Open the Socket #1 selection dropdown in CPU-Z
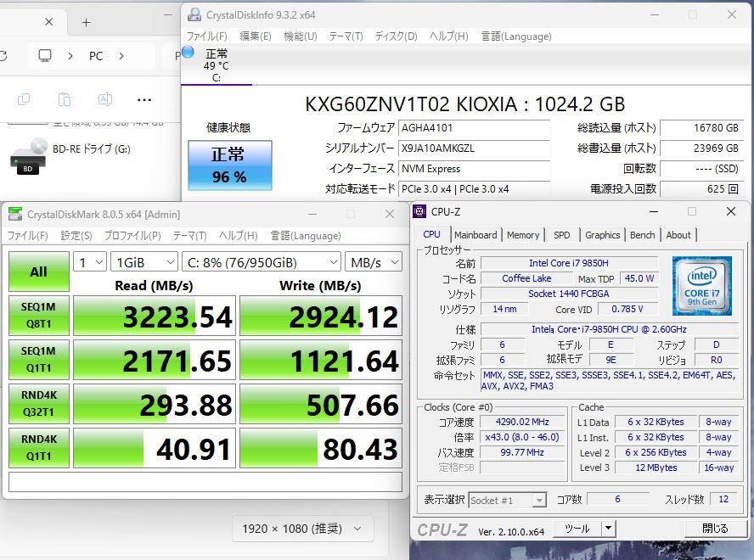The width and height of the screenshot is (754, 560). [507, 501]
